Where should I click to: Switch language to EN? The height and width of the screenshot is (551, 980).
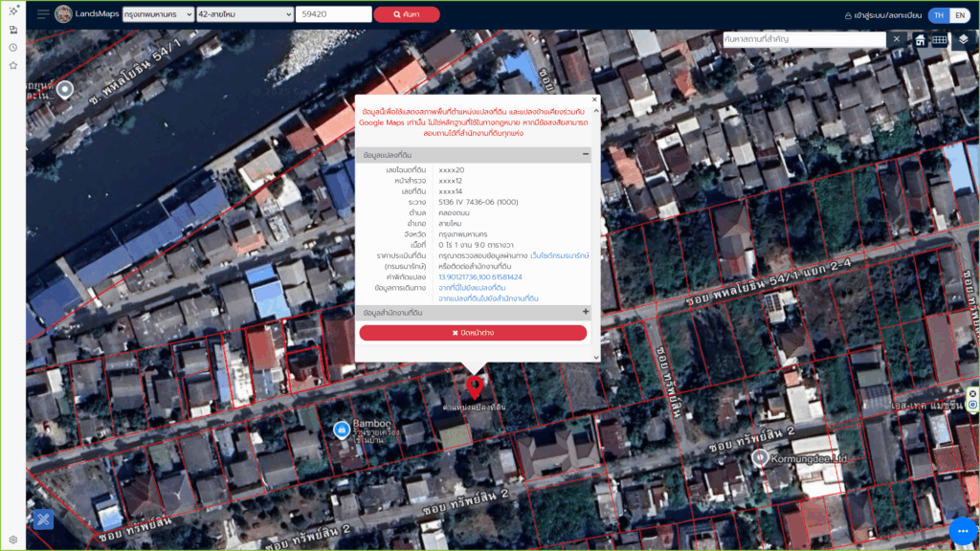point(959,15)
